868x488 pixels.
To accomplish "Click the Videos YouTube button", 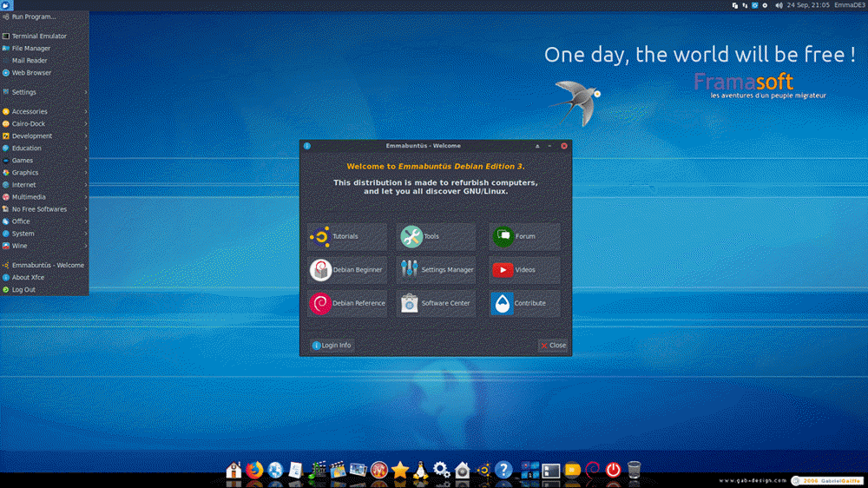I will [525, 270].
